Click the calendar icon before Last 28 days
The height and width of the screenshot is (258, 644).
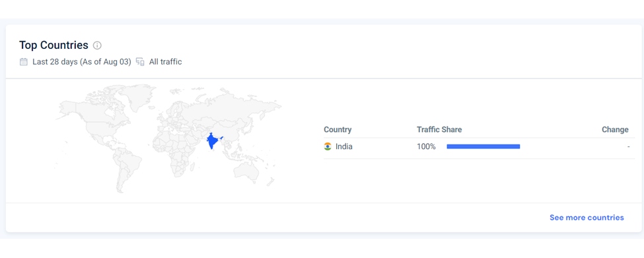click(x=24, y=62)
